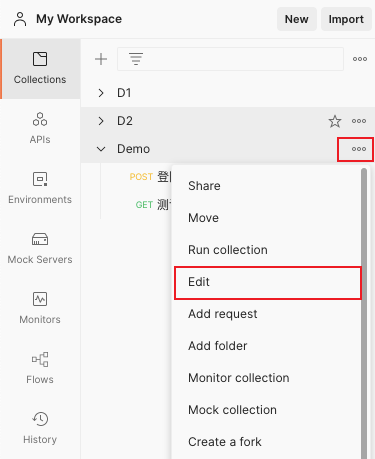Open the D2 collection three-dot menu
375x459 pixels.
359,121
